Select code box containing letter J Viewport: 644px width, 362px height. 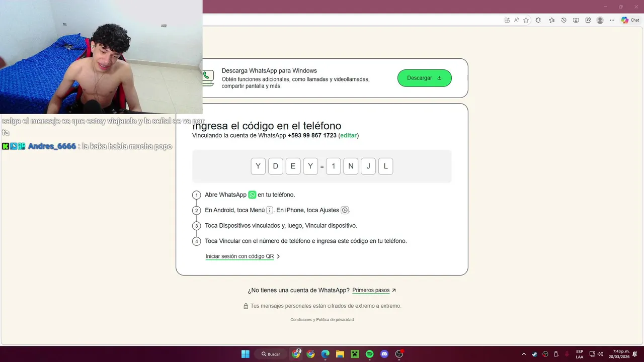pyautogui.click(x=368, y=166)
